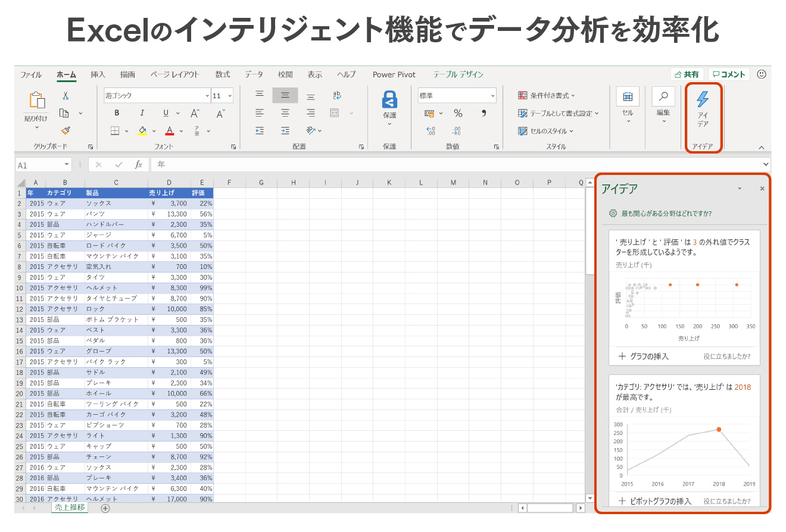Apply the yellow fill color bucket
The width and height of the screenshot is (786, 532).
[x=142, y=131]
